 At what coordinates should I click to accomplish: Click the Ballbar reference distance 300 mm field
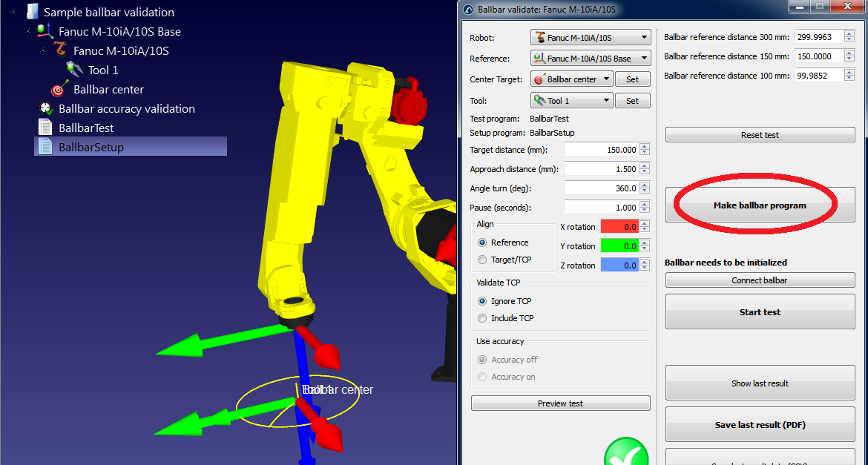(x=820, y=36)
